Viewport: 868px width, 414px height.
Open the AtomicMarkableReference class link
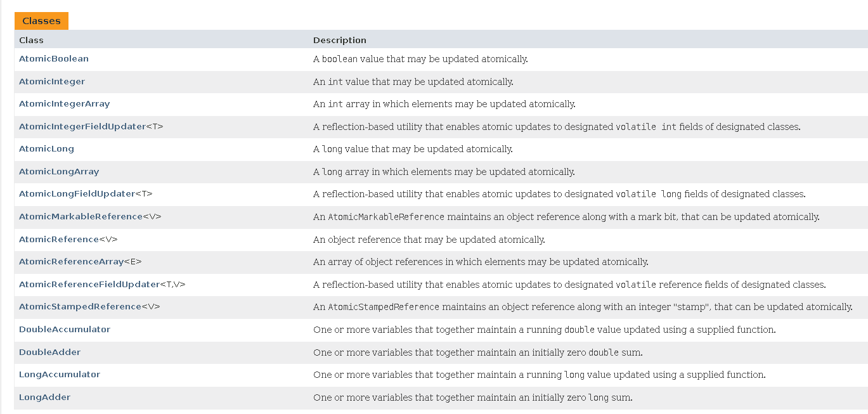pyautogui.click(x=81, y=216)
